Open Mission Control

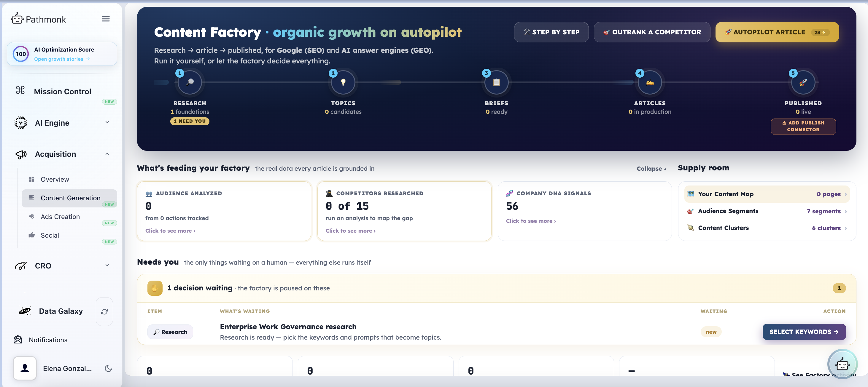click(x=62, y=92)
